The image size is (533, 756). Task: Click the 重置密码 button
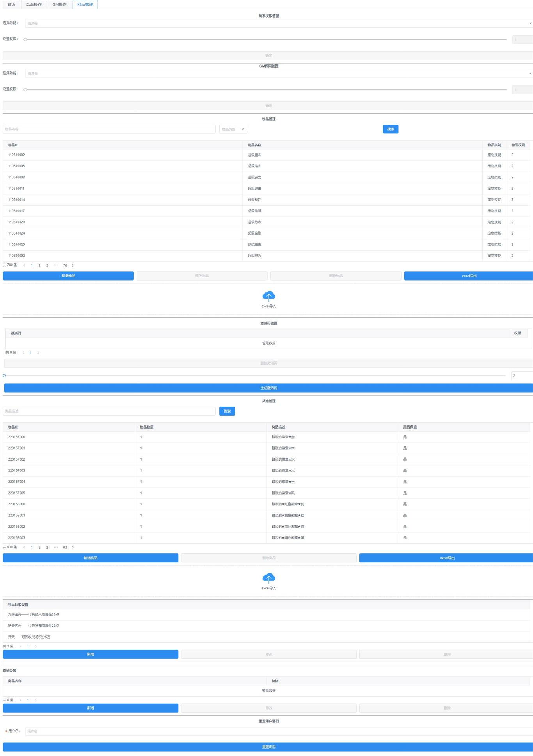(268, 747)
